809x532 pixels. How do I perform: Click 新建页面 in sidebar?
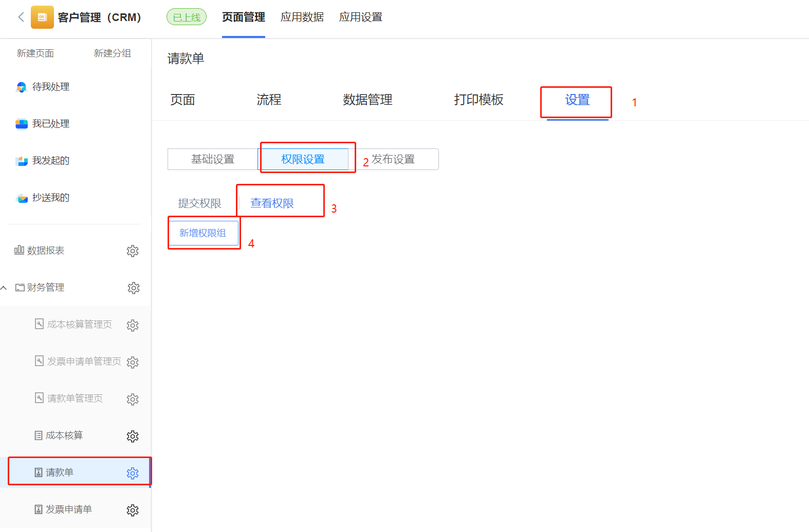coord(35,53)
